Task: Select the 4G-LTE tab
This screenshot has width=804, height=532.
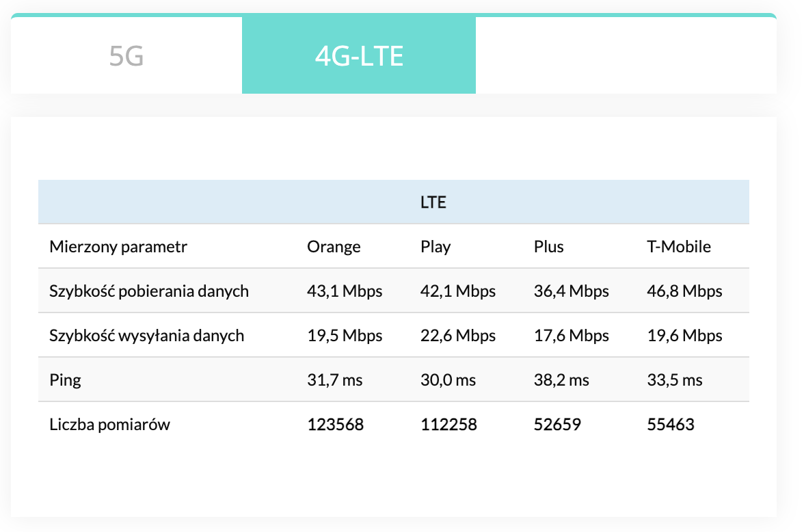Action: tap(359, 56)
